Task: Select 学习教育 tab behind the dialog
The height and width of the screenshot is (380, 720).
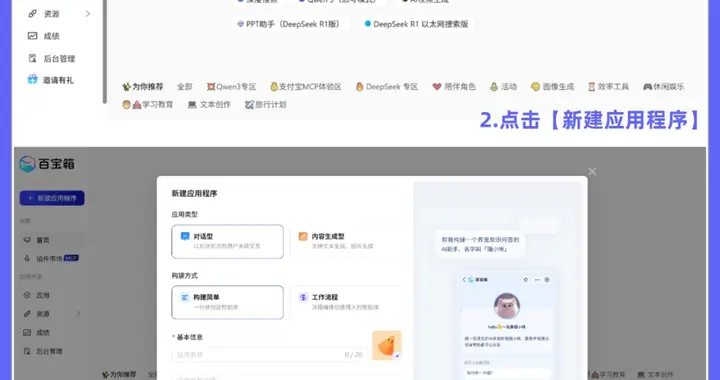Action: pyautogui.click(x=609, y=374)
